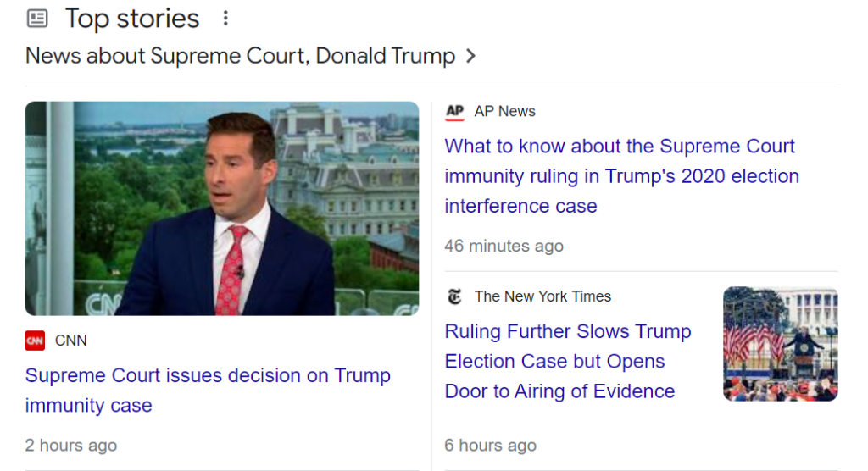868x471 pixels.
Task: Click the 2 hours ago timestamp
Action: tap(71, 445)
